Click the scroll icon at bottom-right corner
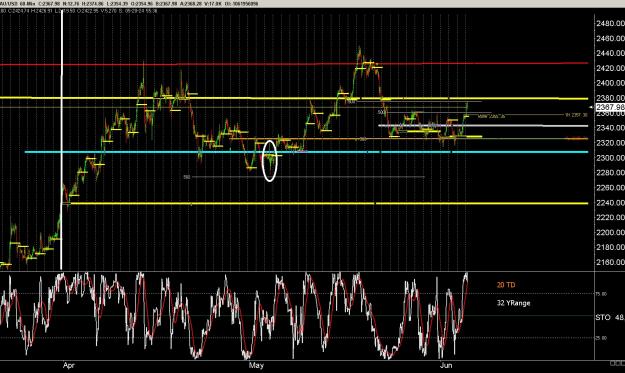625x373 pixels. pyautogui.click(x=617, y=363)
